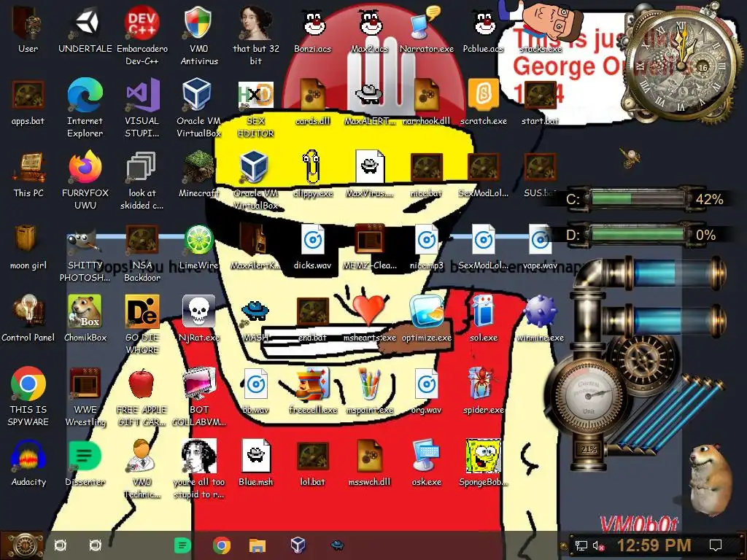
Task: Click the hamster desktop gadget
Action: pyautogui.click(x=711, y=479)
